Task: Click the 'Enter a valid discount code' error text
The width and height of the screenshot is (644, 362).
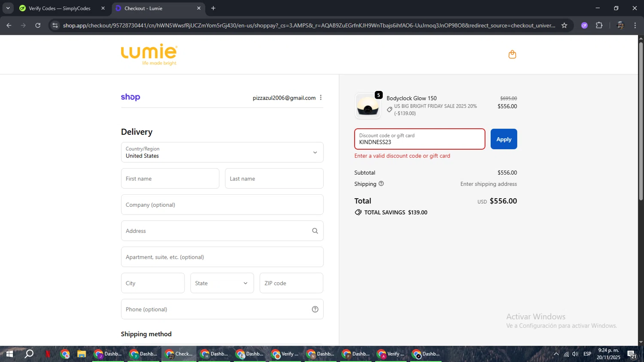Action: (x=402, y=156)
